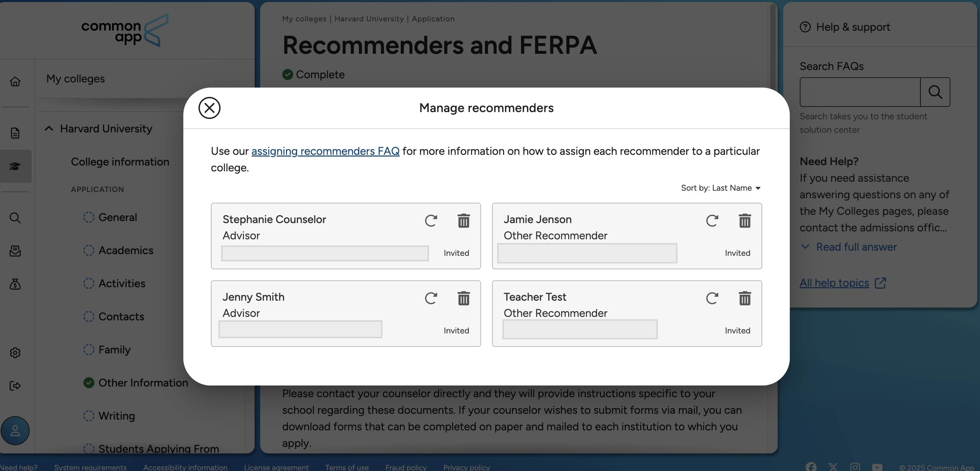Go to the Activities section
980x471 pixels.
click(x=122, y=283)
